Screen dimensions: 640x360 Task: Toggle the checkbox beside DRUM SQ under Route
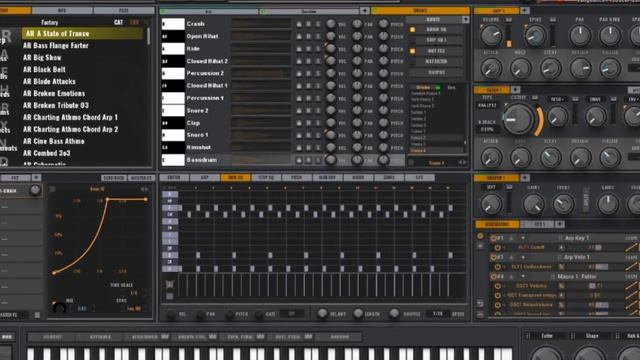[x=412, y=29]
